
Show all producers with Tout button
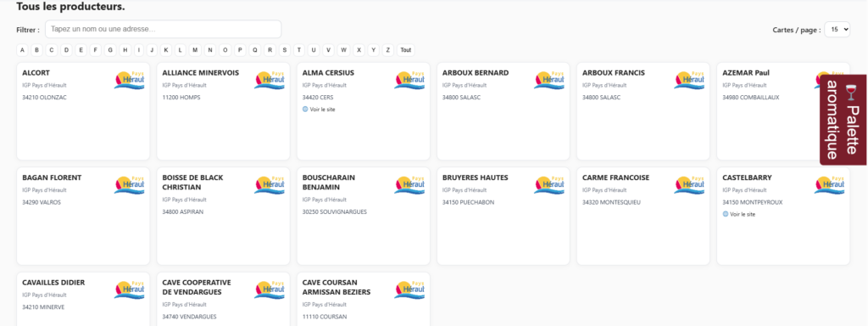406,50
